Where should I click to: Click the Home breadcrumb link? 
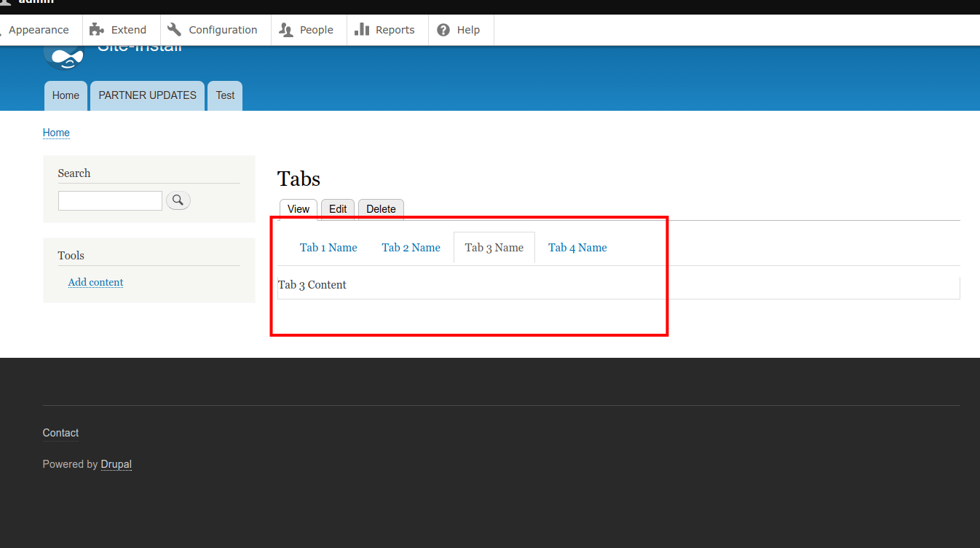tap(56, 133)
